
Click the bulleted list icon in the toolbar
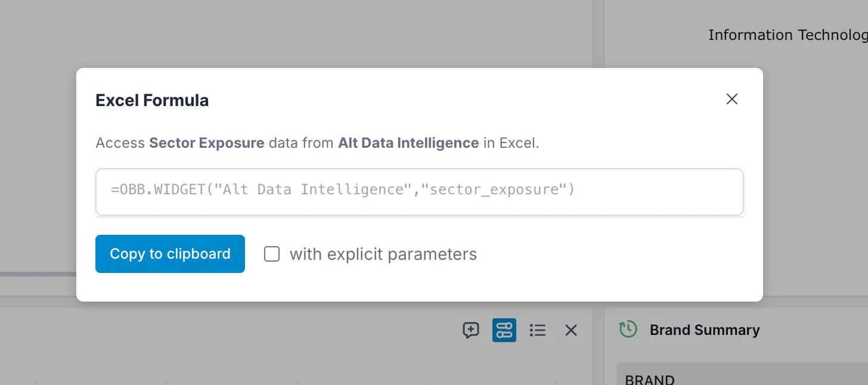point(537,330)
